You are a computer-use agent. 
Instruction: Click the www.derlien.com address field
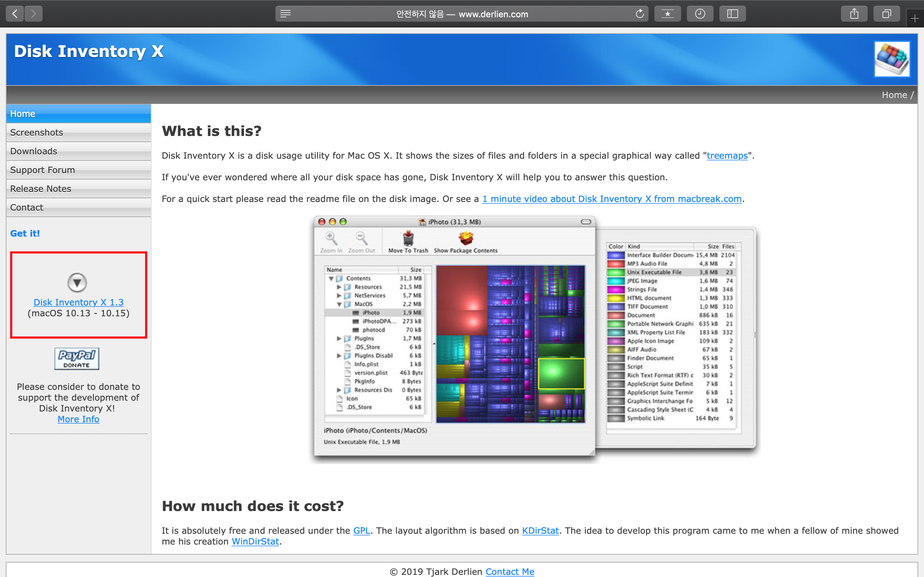coord(462,14)
